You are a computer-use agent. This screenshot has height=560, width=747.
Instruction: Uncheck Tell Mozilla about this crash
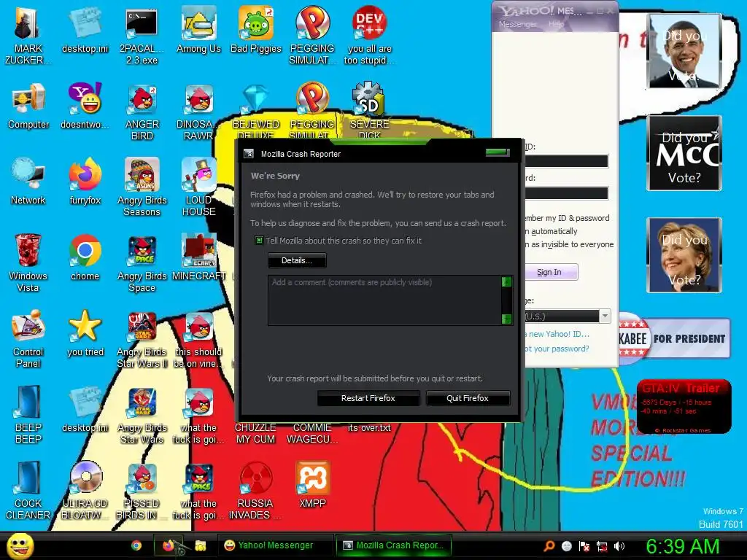tap(259, 241)
